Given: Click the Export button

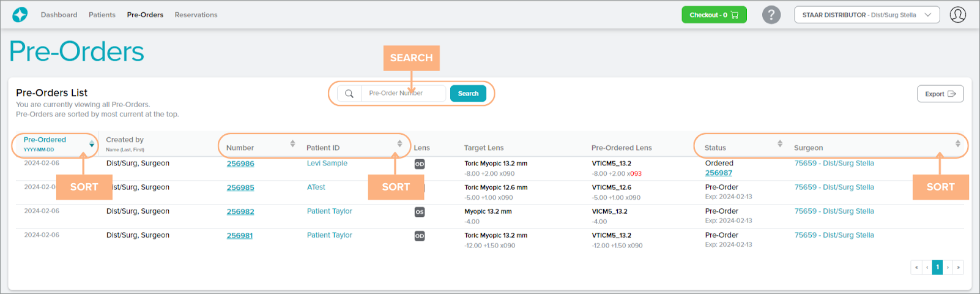Looking at the screenshot, I should [x=940, y=94].
